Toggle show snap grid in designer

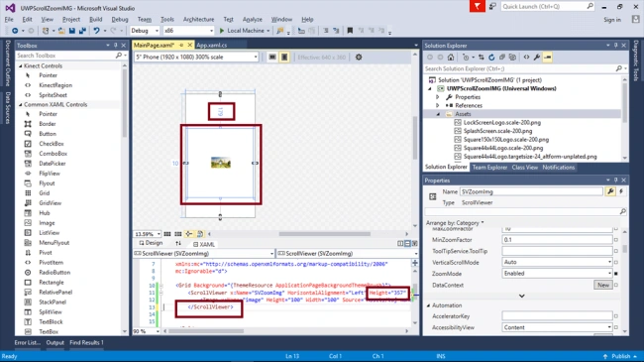(x=167, y=234)
